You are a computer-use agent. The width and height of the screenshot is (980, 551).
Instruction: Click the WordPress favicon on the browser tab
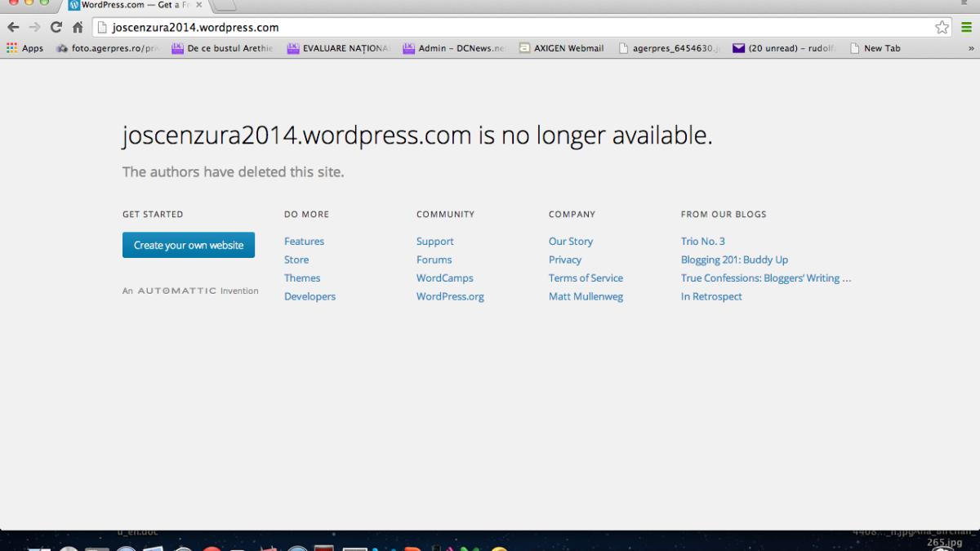(73, 5)
